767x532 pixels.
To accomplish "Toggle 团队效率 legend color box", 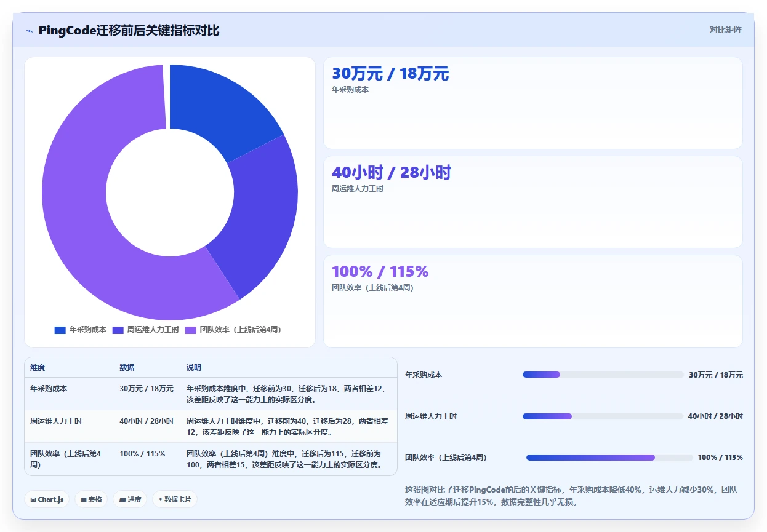I will (190, 330).
